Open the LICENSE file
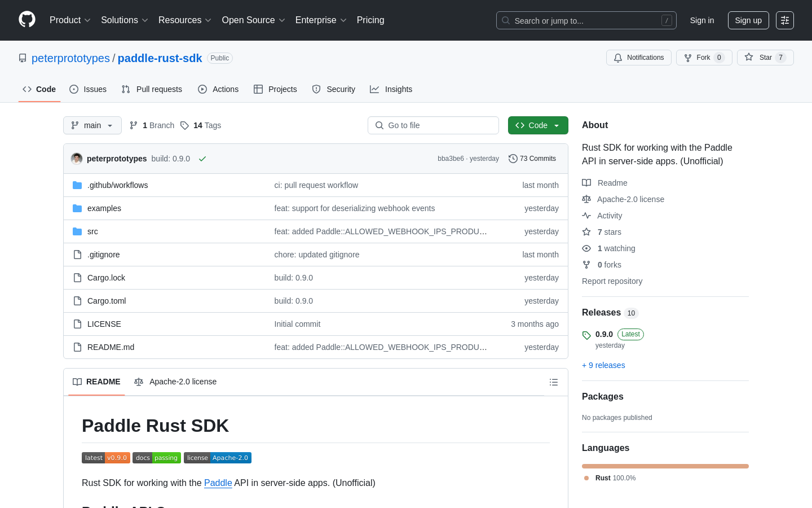The width and height of the screenshot is (812, 508). [x=104, y=324]
